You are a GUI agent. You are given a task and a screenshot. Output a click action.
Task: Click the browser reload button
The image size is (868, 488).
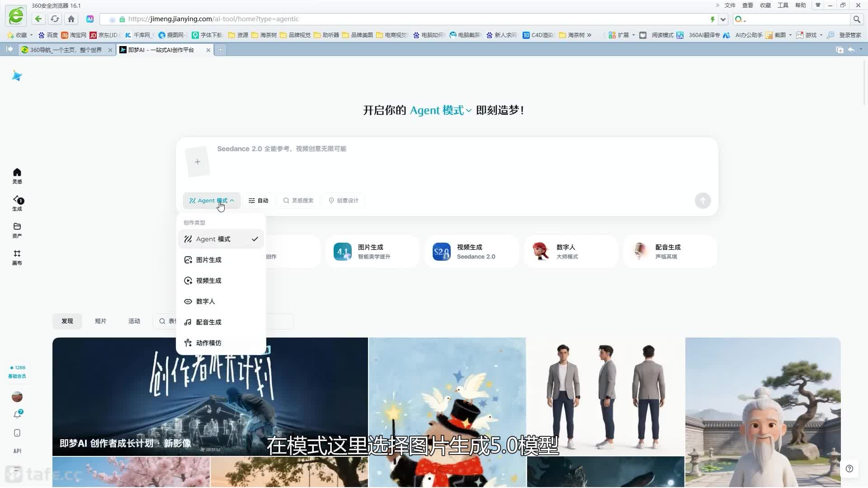pos(55,19)
